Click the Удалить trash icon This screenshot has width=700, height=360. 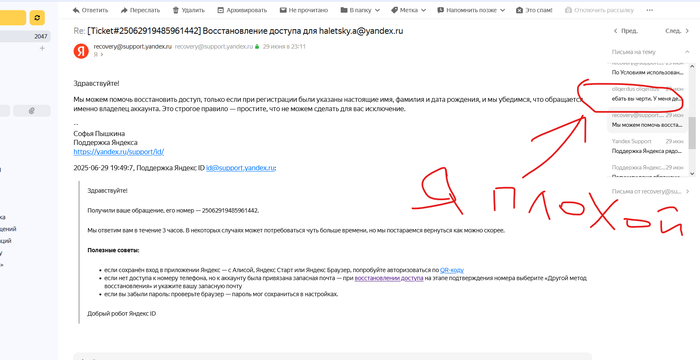point(176,10)
